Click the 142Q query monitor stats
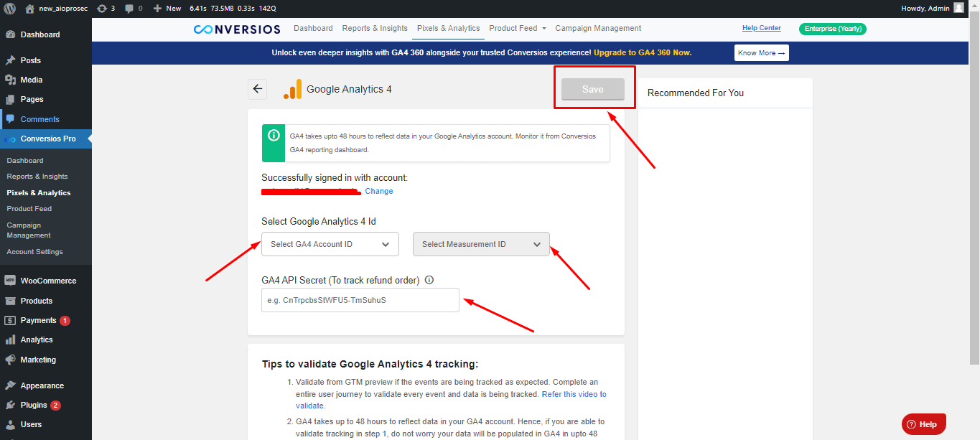This screenshot has height=440, width=980. [267, 9]
